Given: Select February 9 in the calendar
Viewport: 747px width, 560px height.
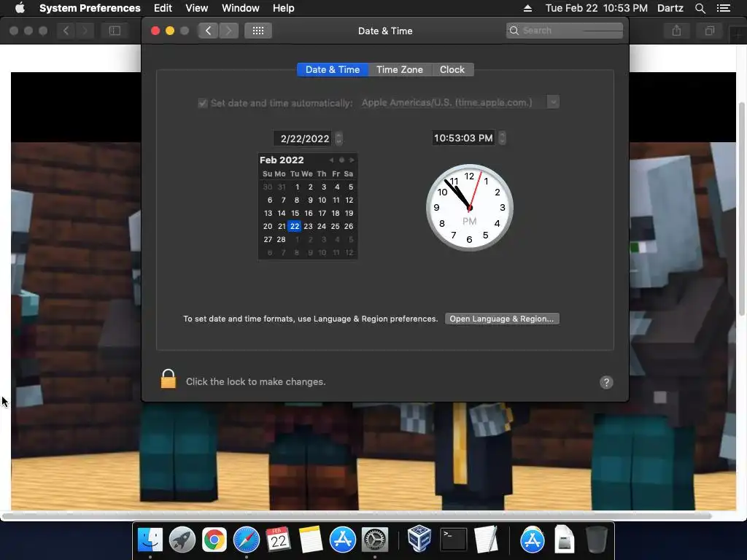Looking at the screenshot, I should [x=310, y=200].
